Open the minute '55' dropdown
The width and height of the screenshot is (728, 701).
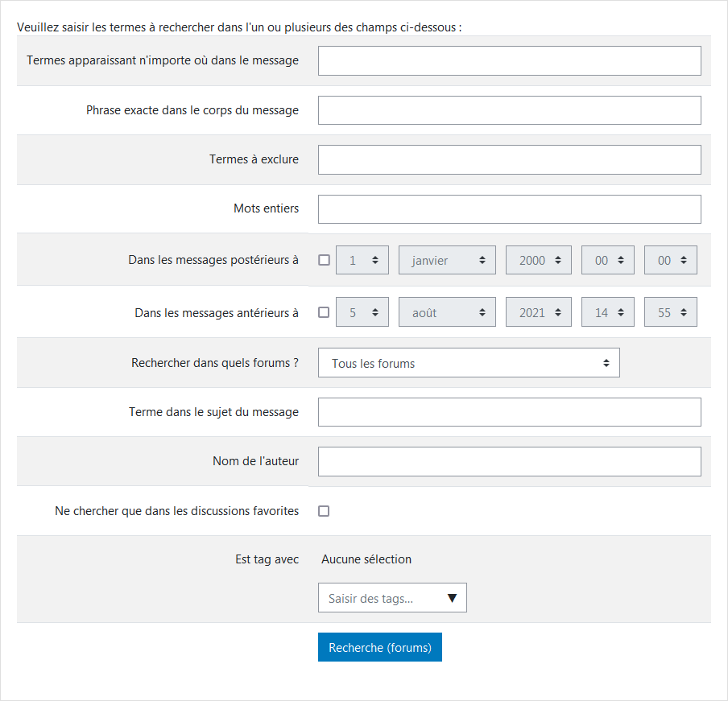(670, 312)
